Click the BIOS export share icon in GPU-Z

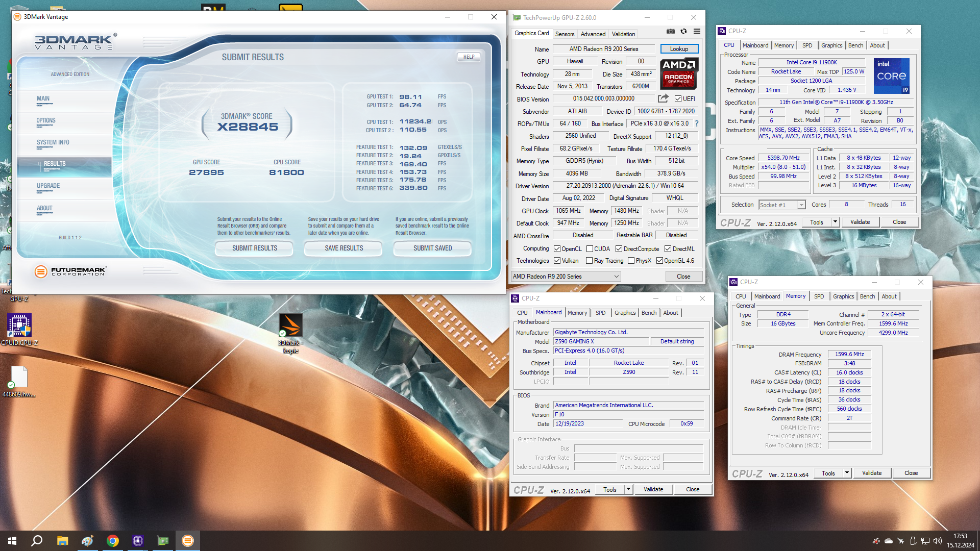(663, 98)
